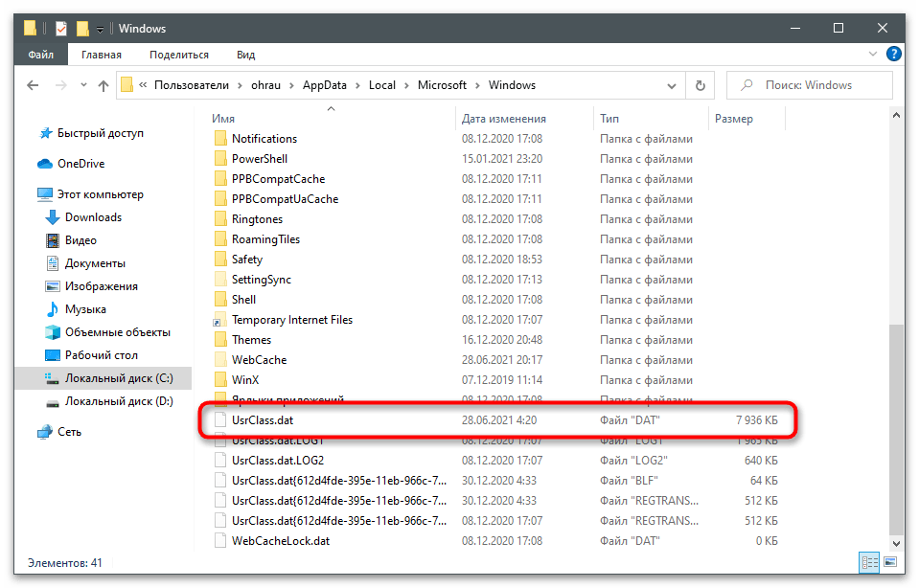
Task: Navigate to Microsoft in the address path
Action: point(442,85)
